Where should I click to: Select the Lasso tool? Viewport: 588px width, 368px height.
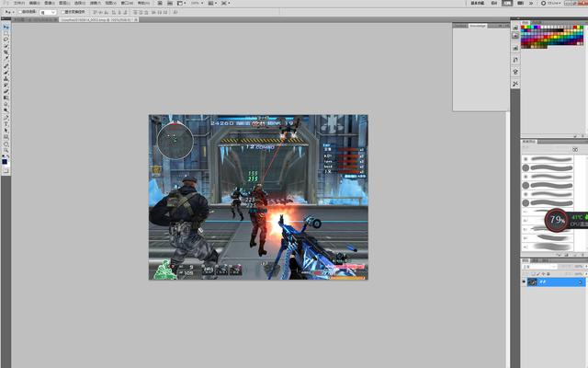(6, 39)
